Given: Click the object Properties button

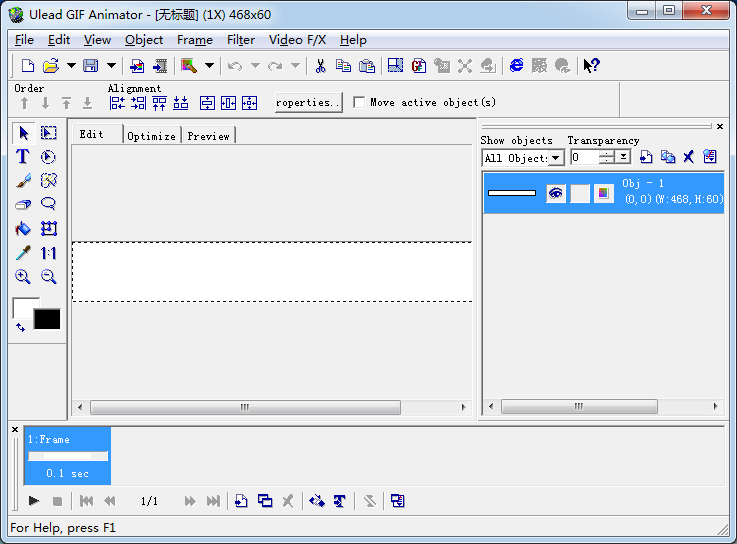Looking at the screenshot, I should click(308, 102).
